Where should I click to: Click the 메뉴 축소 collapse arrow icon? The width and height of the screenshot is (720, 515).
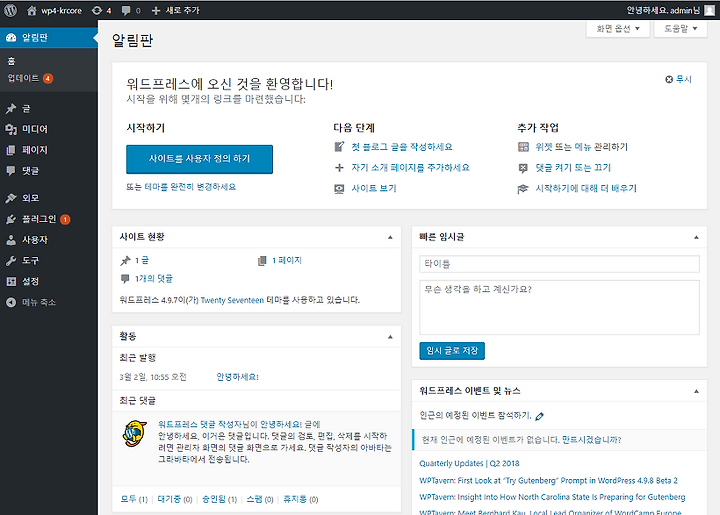(11, 302)
